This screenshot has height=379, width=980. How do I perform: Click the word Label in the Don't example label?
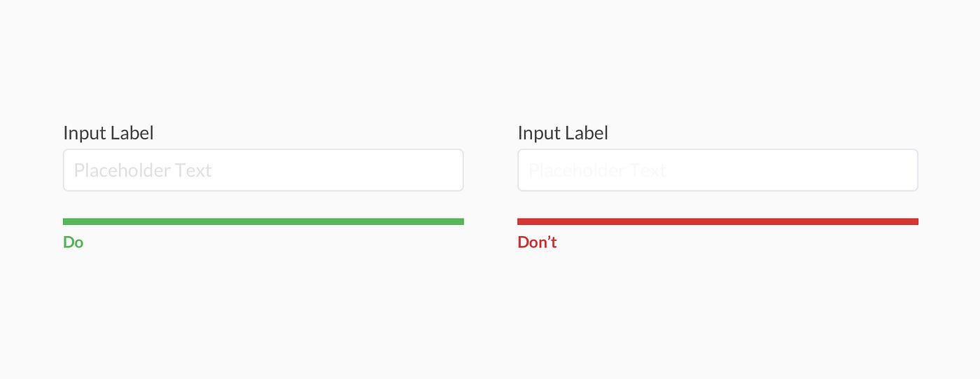tap(587, 133)
